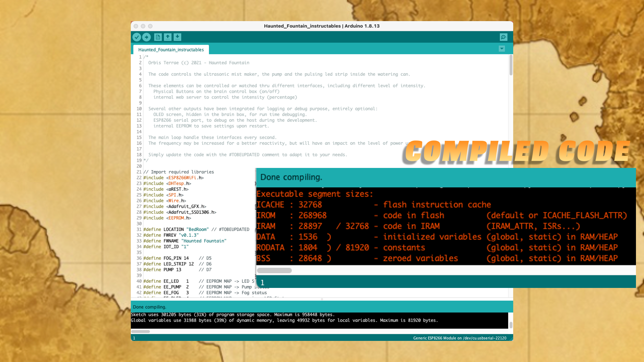Screen dimensions: 644x362
Task: Click the console horizontal scrollbar thumb
Action: (x=141, y=331)
